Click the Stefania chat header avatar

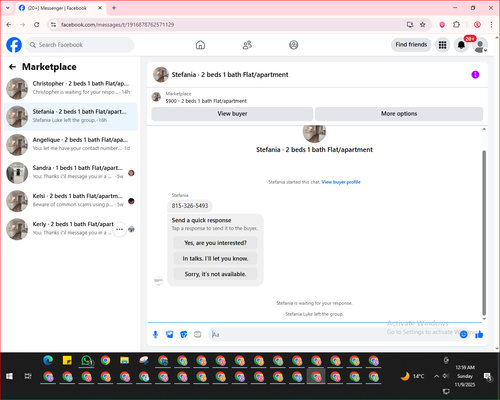[161, 75]
